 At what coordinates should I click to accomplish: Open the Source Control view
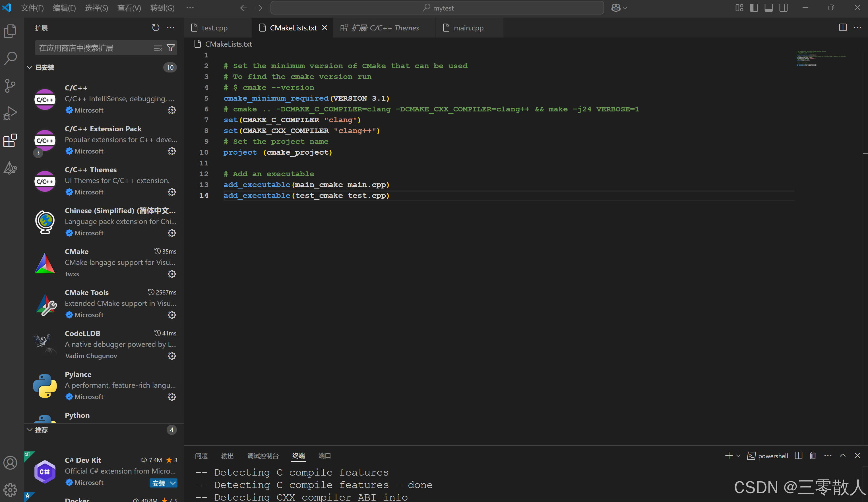10,86
